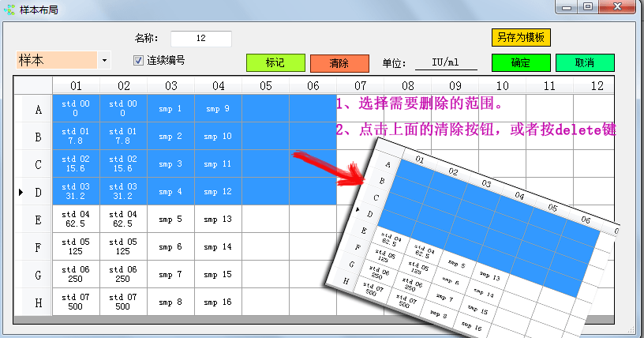
Task: Click cell 'smp 14'
Action: (x=218, y=246)
